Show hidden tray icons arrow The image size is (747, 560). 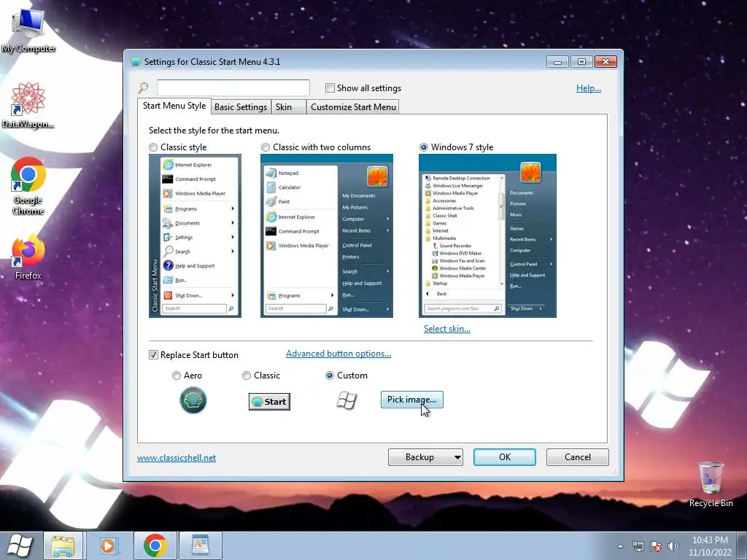(x=620, y=546)
